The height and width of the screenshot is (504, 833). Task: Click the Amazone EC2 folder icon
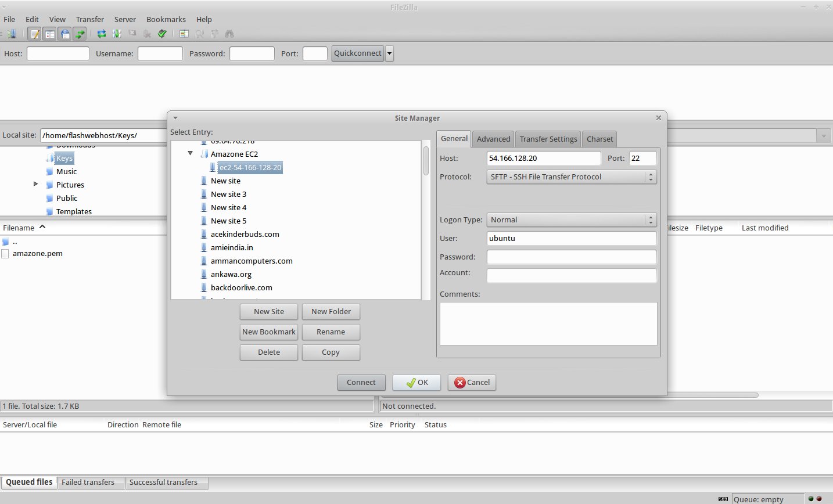pos(204,154)
